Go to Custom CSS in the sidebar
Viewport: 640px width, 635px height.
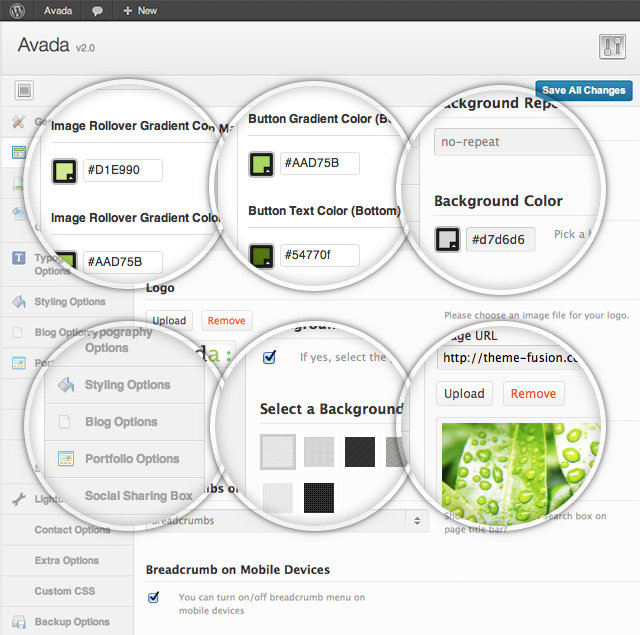click(67, 591)
